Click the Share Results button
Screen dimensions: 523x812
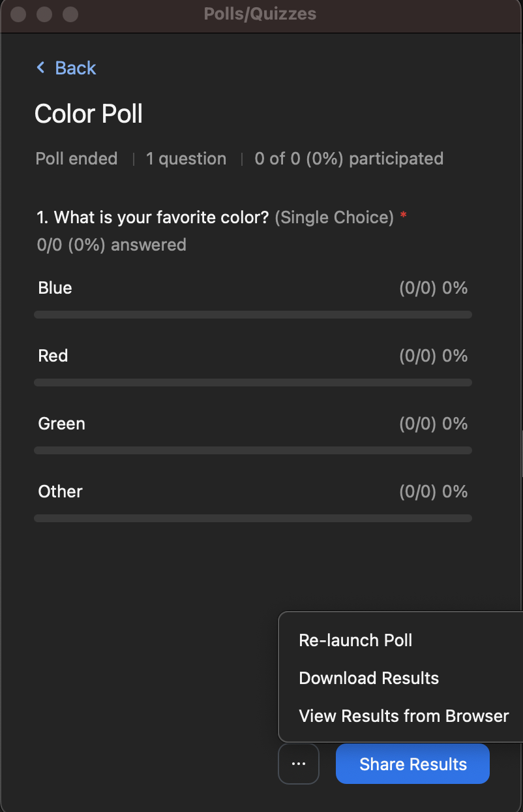(412, 763)
